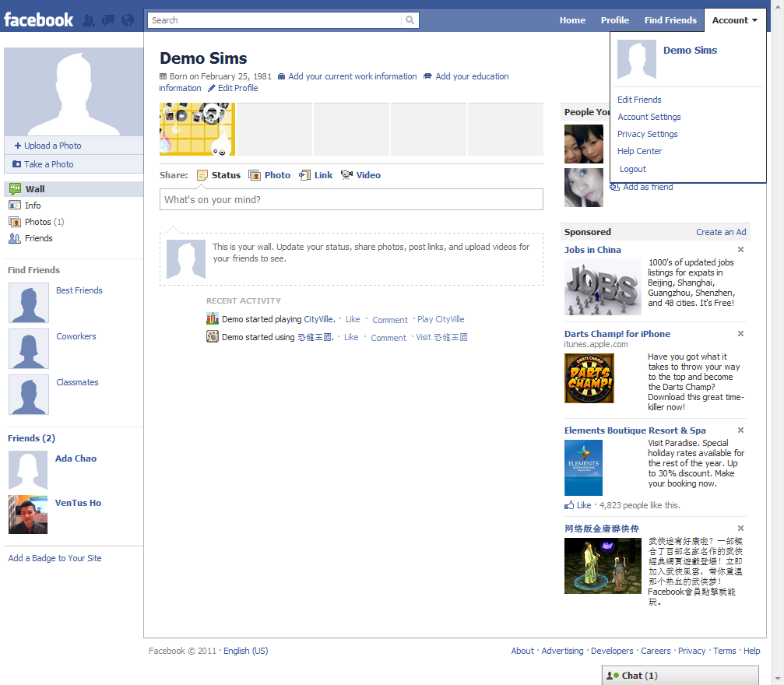Select Edit Friends from Account menu
Image resolution: width=784 pixels, height=685 pixels.
pos(639,100)
